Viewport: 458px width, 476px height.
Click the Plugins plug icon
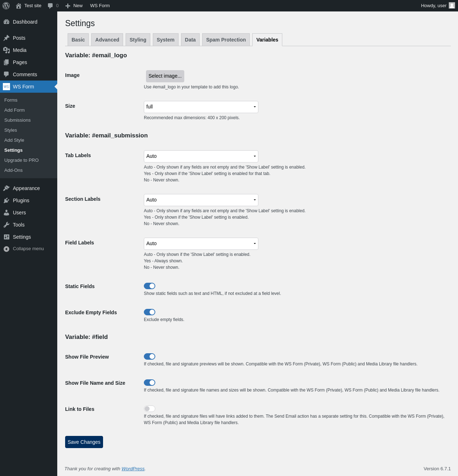6,200
